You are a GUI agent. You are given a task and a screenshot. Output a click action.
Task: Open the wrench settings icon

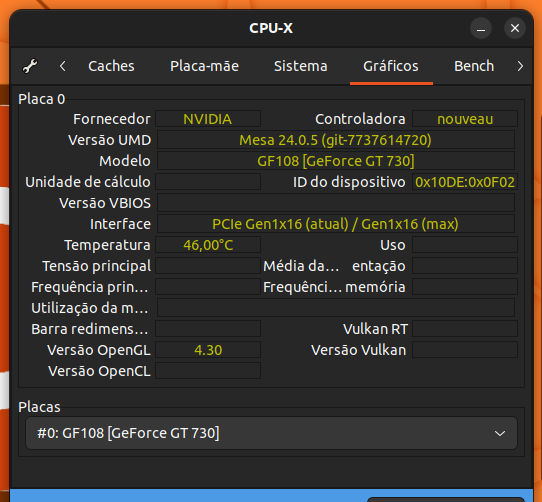[30, 66]
